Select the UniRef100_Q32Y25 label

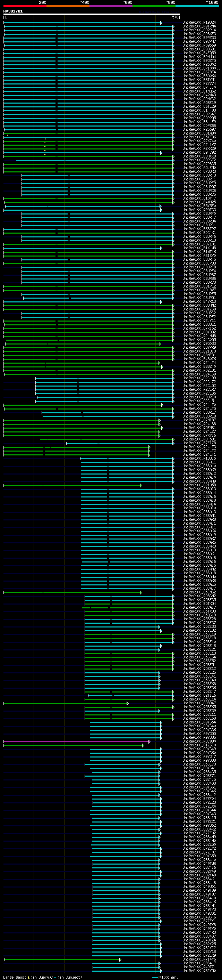coord(199,945)
